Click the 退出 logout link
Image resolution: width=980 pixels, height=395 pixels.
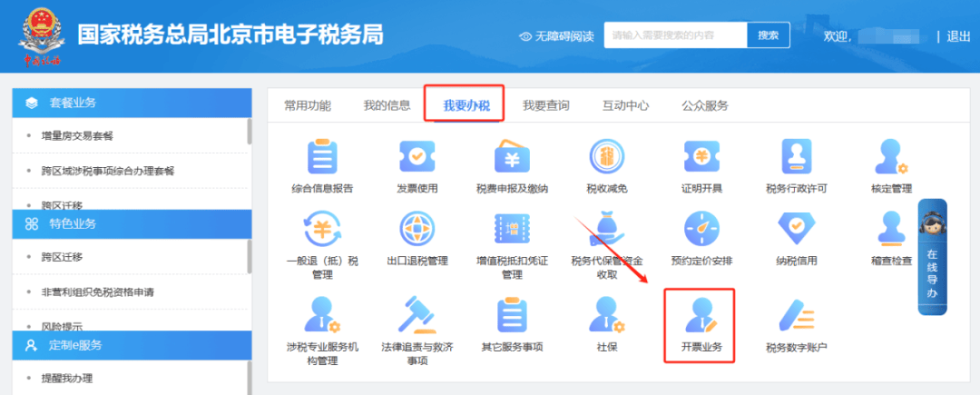(958, 36)
